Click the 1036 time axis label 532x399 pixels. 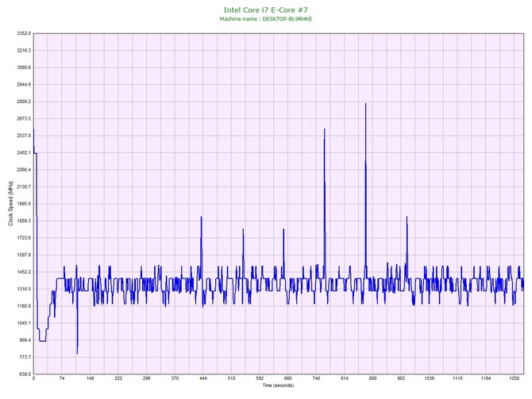click(x=430, y=378)
